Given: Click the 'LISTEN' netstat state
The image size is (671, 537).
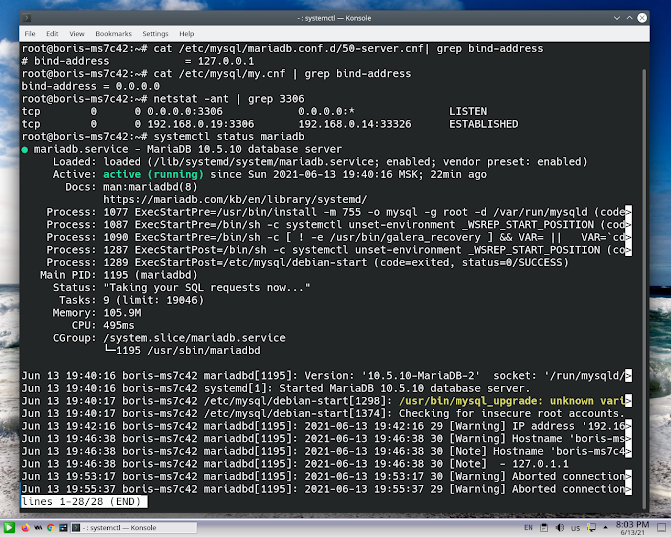Looking at the screenshot, I should pos(468,112).
